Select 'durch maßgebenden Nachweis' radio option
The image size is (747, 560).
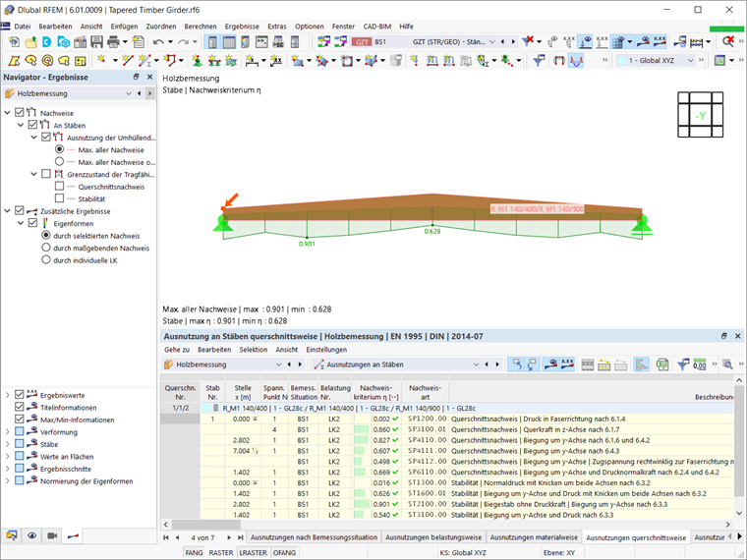coord(46,248)
